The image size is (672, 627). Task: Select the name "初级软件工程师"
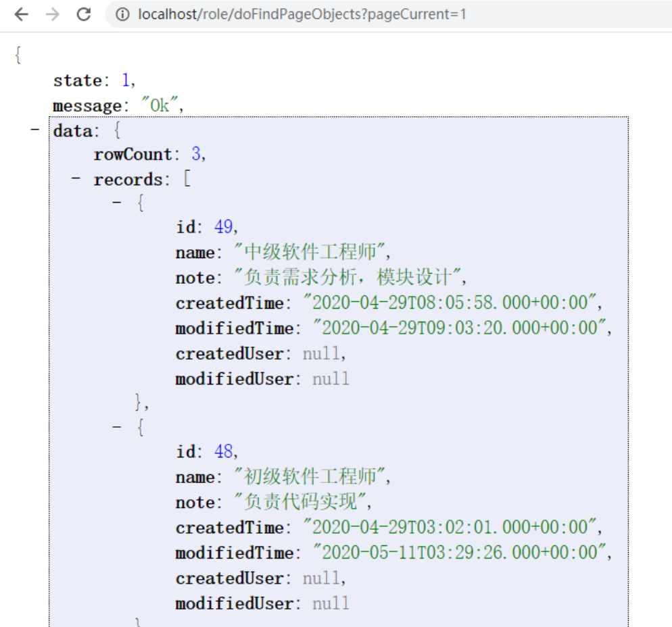pyautogui.click(x=310, y=477)
